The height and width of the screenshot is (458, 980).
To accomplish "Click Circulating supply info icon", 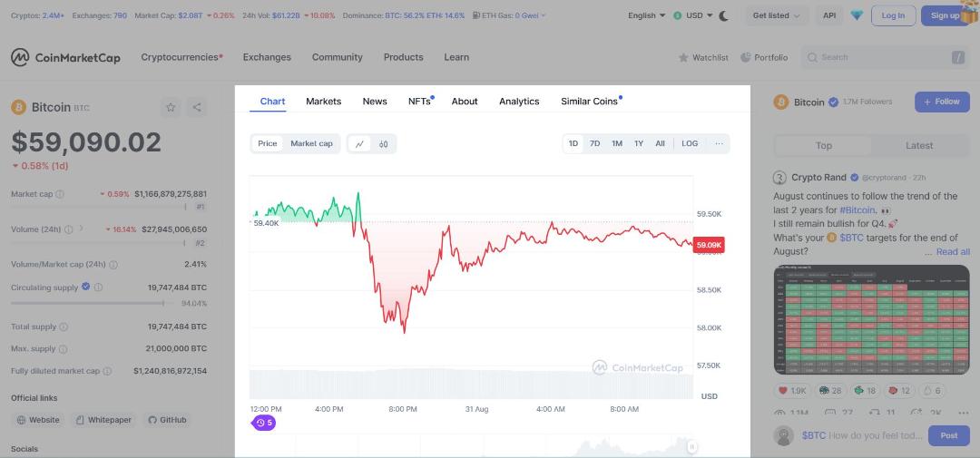I will (x=98, y=287).
